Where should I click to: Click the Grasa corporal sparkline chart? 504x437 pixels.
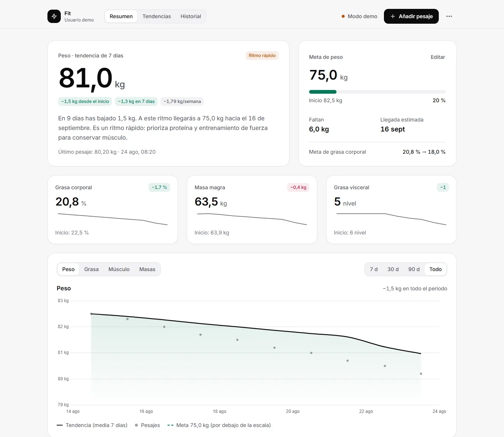[113, 219]
